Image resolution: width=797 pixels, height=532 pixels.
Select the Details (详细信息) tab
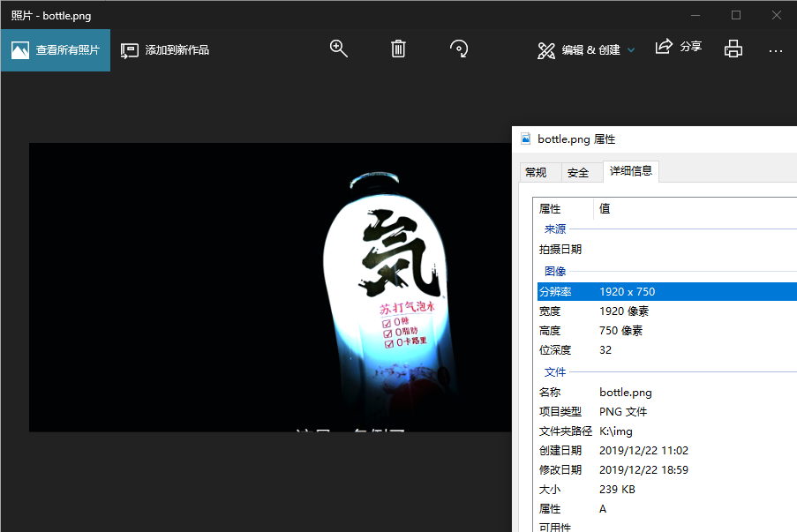[631, 171]
